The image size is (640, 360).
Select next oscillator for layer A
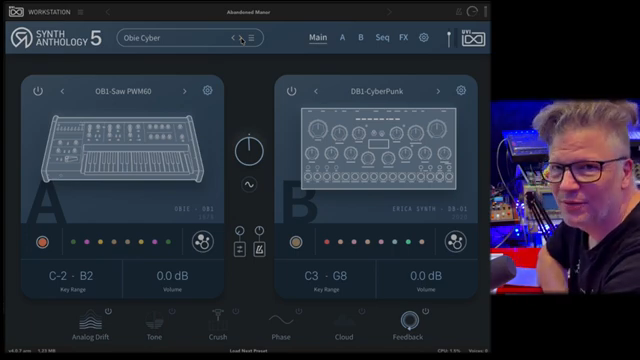[x=184, y=91]
